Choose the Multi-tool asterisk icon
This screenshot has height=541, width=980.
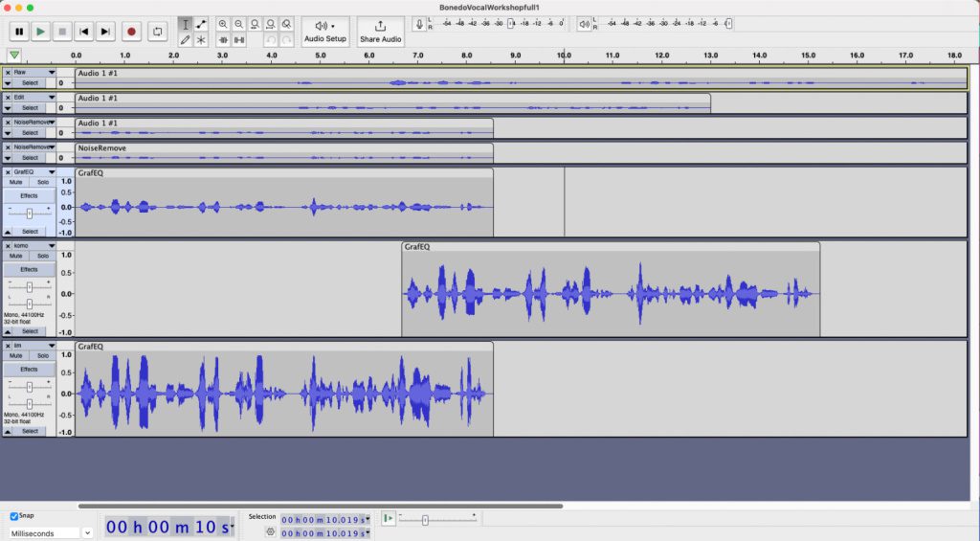(x=201, y=40)
